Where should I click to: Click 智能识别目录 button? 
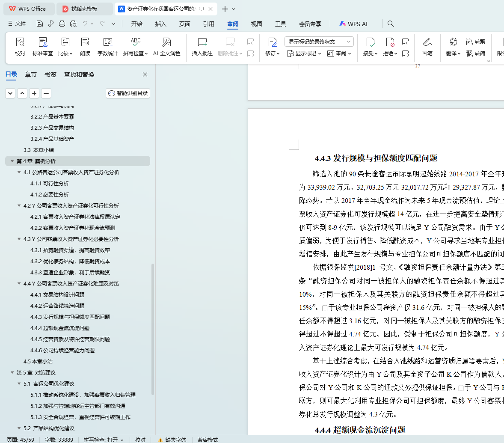click(128, 93)
